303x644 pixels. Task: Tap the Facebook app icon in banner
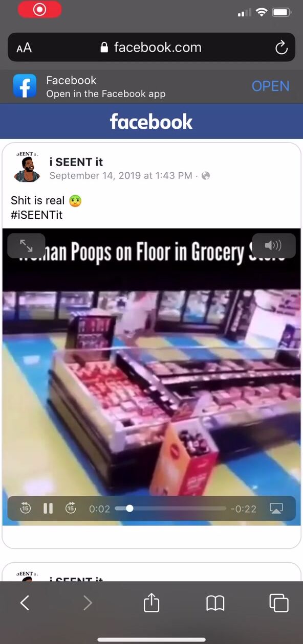[25, 86]
